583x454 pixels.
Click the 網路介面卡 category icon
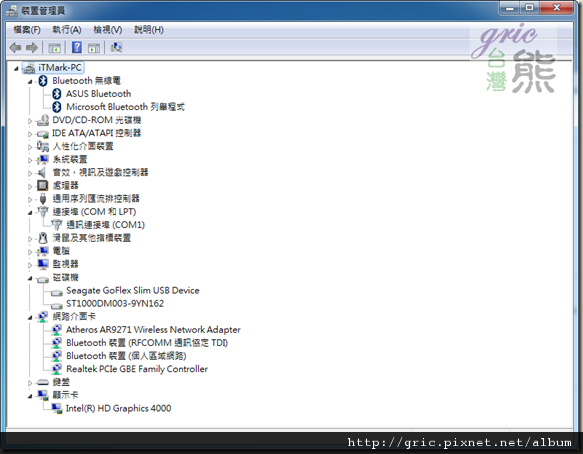[43, 316]
